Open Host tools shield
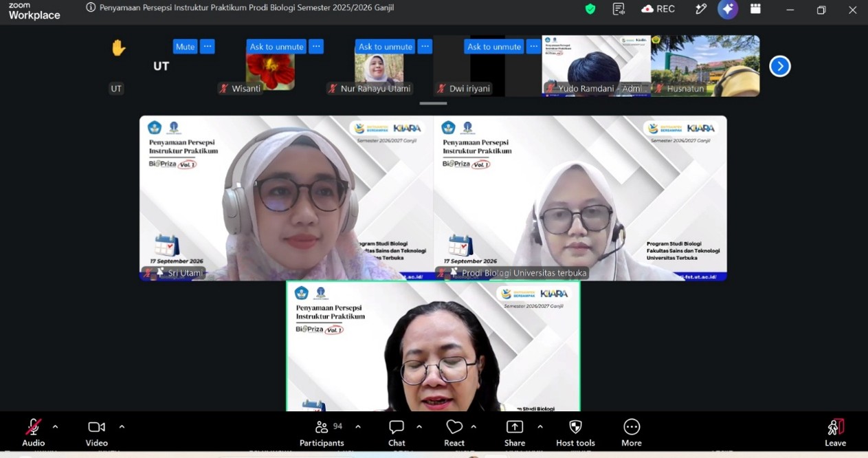Viewport: 868px width, 458px height. [576, 433]
